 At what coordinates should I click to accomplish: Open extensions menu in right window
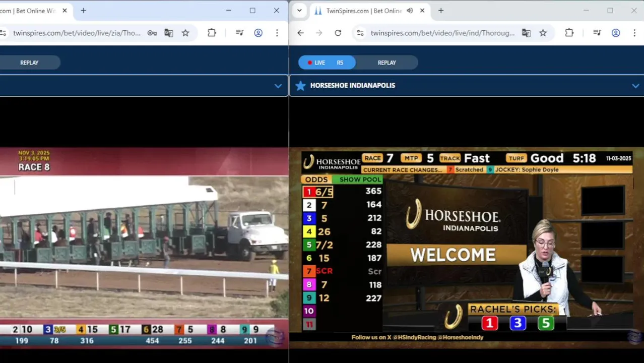(569, 33)
